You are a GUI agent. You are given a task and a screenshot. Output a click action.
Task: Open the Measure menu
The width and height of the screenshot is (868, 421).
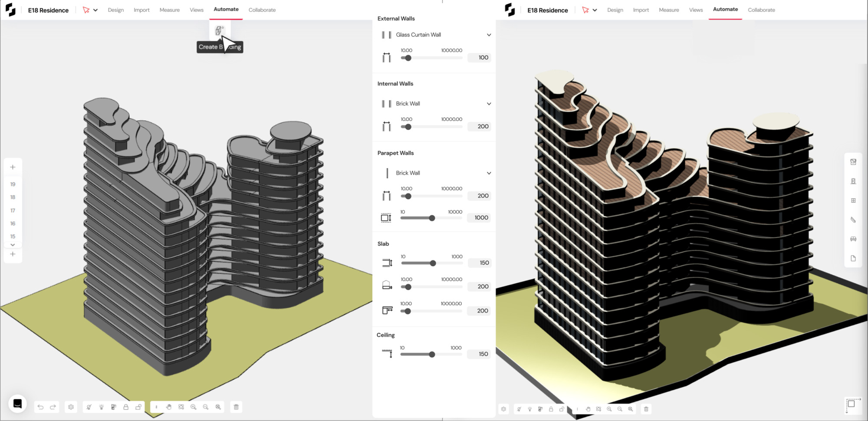169,10
